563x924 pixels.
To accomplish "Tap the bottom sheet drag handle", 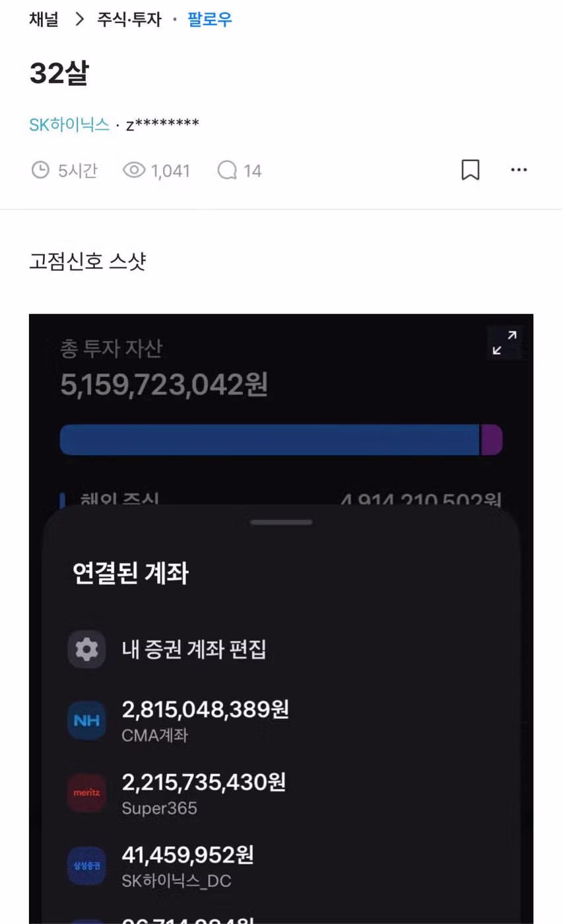I will (x=281, y=522).
